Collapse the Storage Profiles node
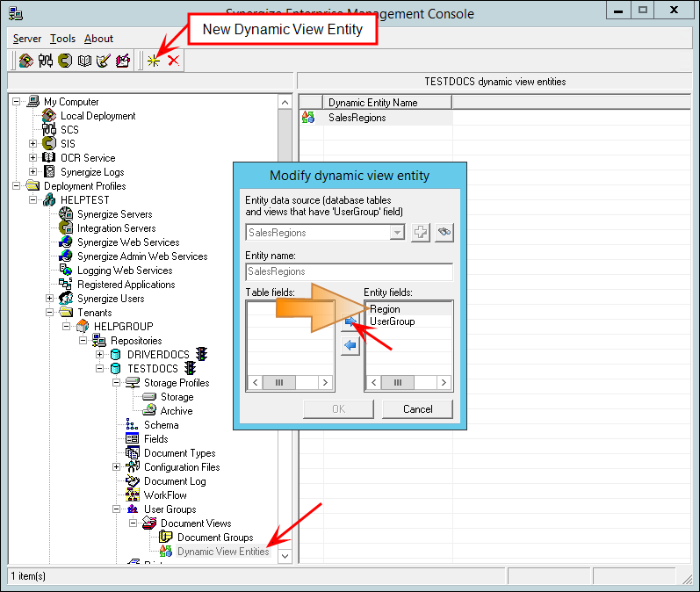 [x=116, y=383]
